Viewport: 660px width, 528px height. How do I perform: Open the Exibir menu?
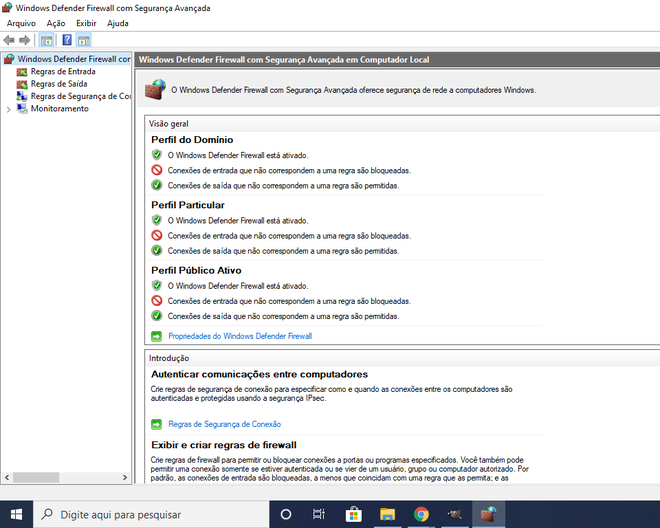click(86, 24)
